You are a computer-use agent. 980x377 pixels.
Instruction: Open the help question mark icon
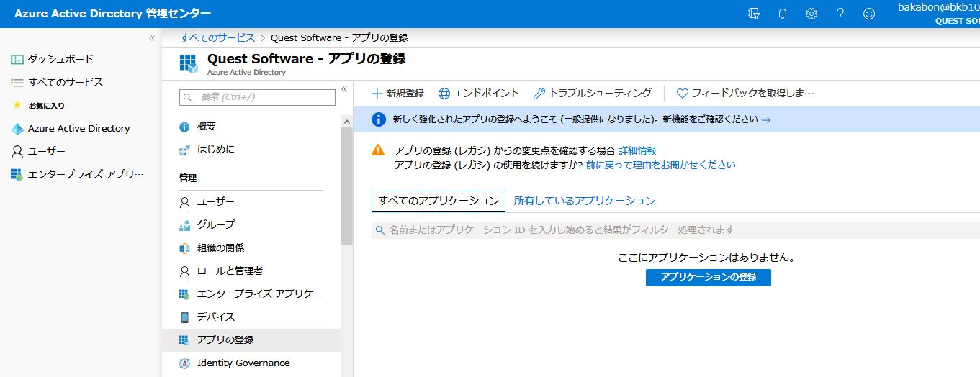click(x=840, y=14)
